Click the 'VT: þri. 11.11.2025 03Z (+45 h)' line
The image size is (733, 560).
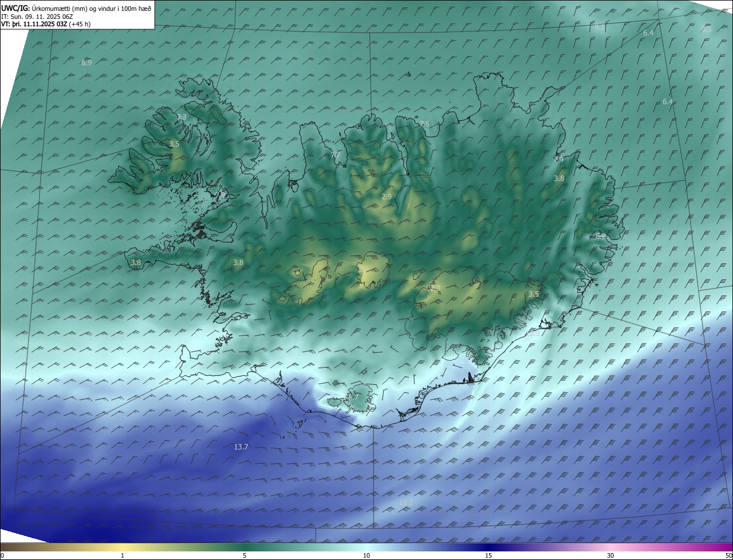pos(46,24)
